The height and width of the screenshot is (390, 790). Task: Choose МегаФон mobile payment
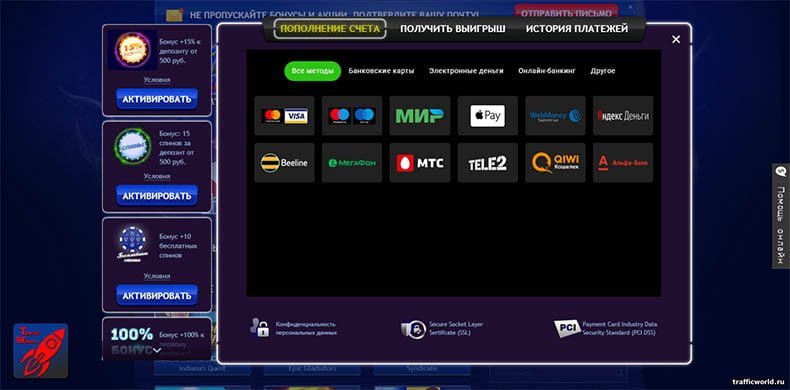click(x=352, y=163)
